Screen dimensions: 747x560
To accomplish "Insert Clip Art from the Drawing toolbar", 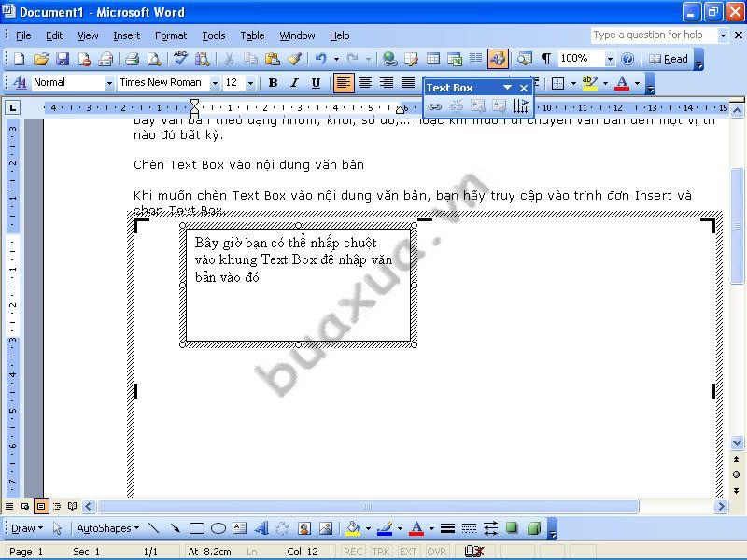I will point(304,528).
